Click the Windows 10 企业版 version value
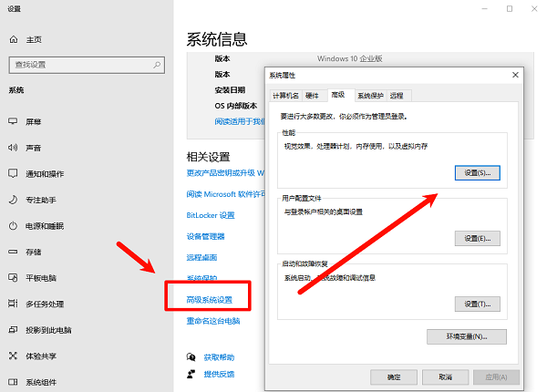547x392 pixels. pos(350,58)
